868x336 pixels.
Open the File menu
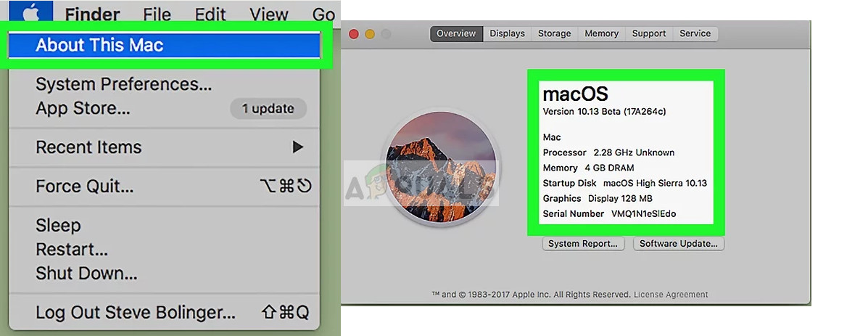157,14
